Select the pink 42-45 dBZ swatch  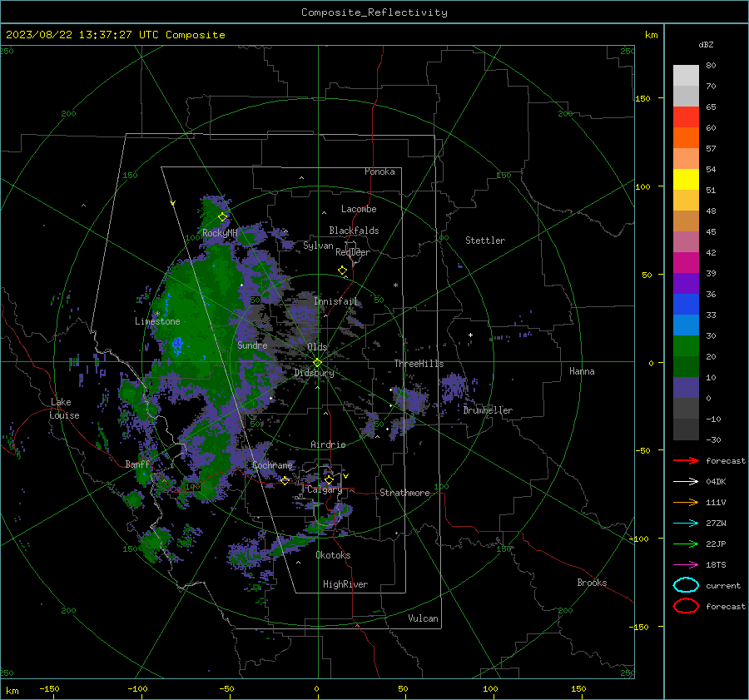[686, 241]
